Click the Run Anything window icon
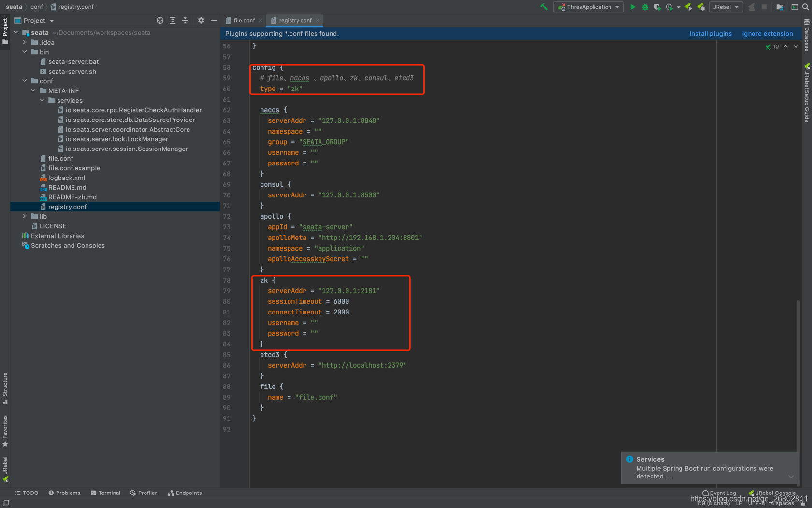Screen dimensions: 812x508 795,7
